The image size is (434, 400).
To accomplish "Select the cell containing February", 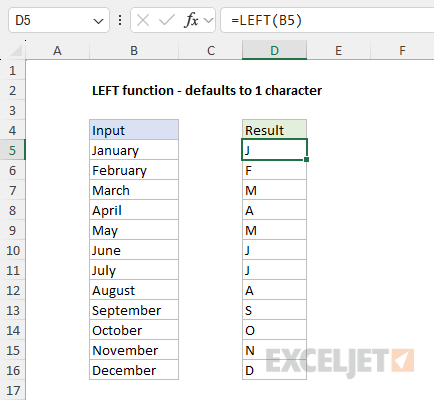I will coord(134,170).
